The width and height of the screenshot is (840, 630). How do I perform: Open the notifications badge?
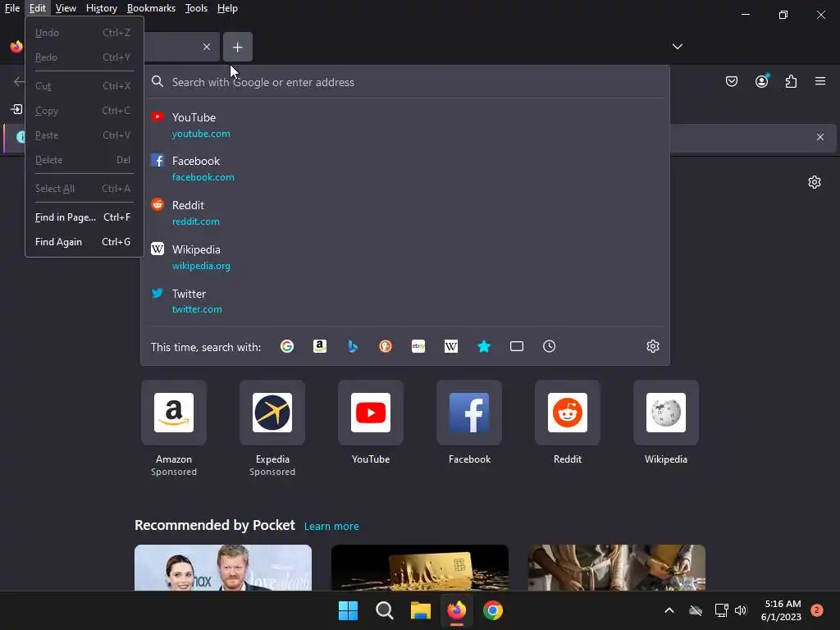coord(817,610)
